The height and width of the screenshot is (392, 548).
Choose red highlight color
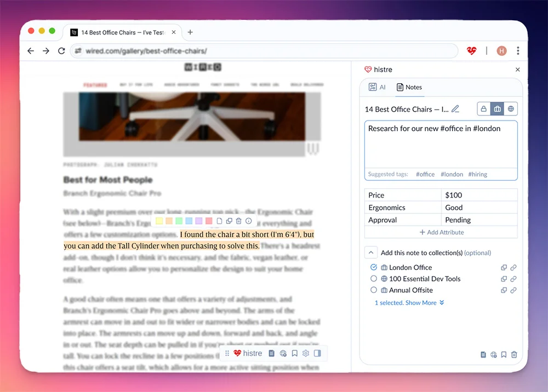[209, 221]
